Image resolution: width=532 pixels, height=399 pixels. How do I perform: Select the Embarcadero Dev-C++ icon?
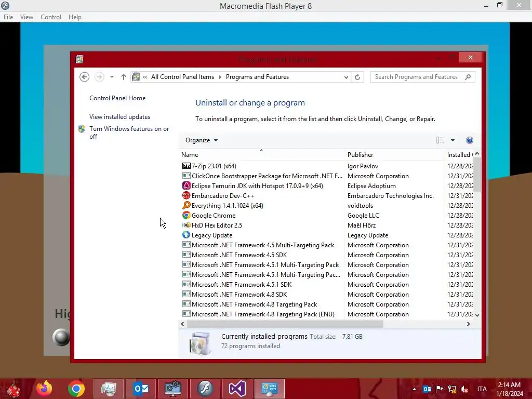click(x=187, y=195)
